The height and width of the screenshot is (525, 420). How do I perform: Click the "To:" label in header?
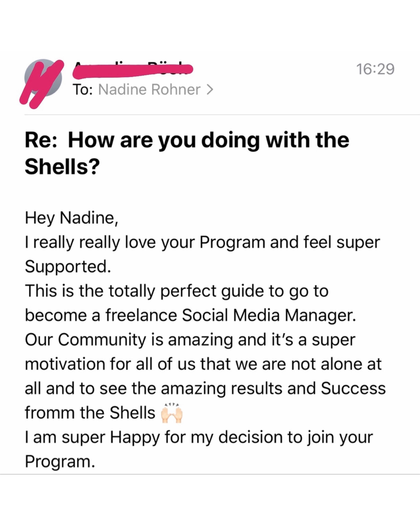pyautogui.click(x=83, y=90)
